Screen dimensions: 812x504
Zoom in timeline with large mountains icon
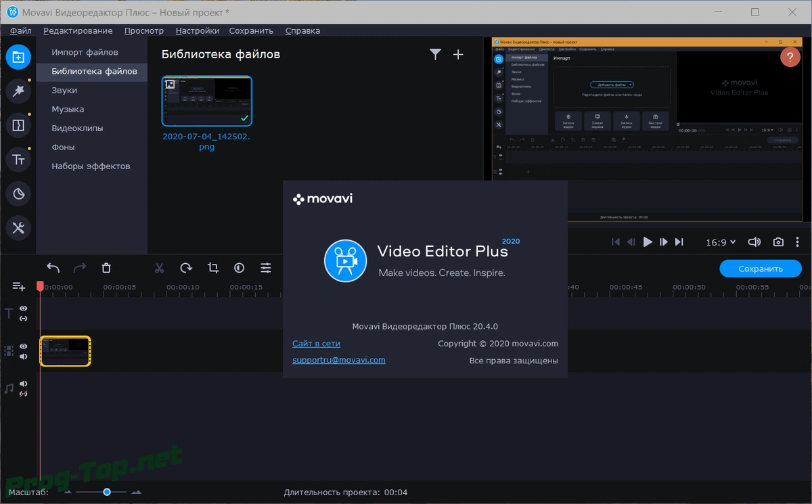point(136,492)
